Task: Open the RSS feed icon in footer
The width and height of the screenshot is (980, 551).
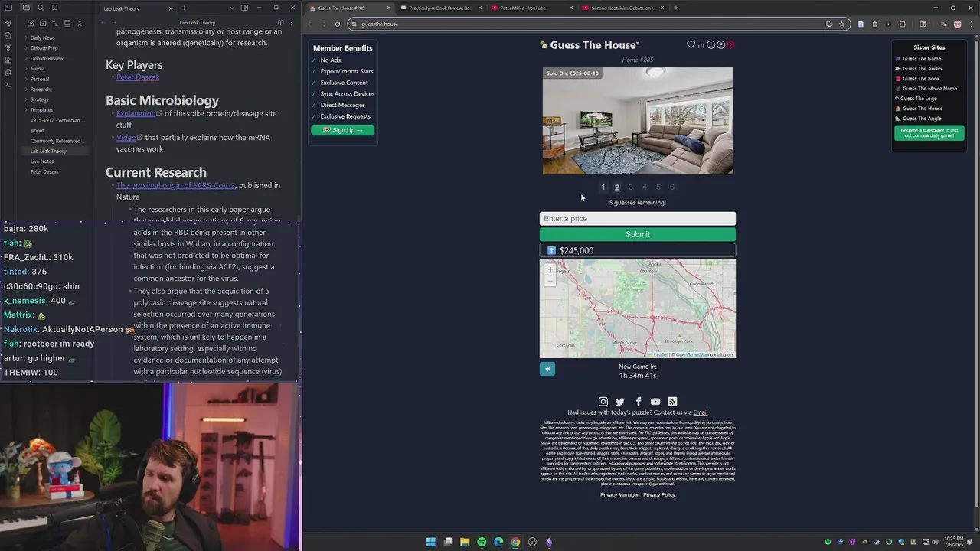Action: pos(672,402)
